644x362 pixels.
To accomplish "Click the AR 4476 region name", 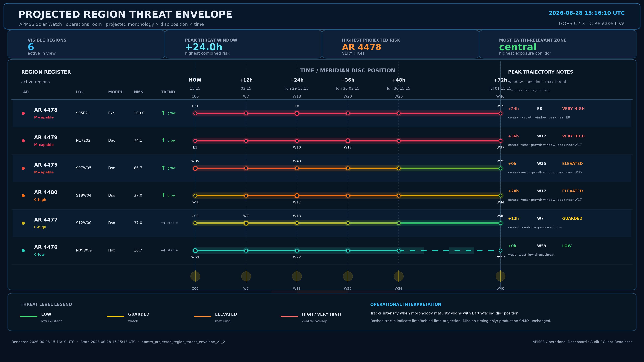I will click(46, 247).
